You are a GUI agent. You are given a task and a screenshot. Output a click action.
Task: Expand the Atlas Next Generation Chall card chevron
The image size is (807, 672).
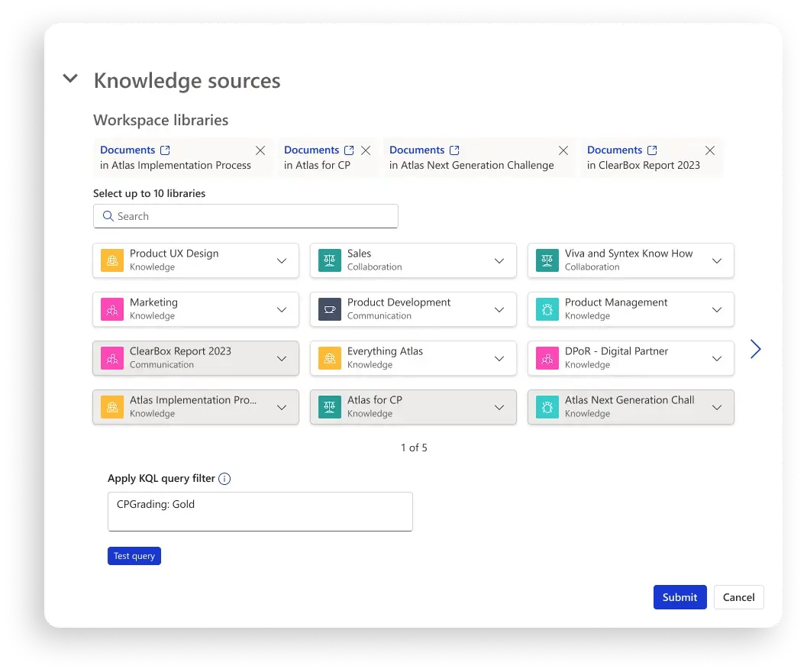tap(717, 408)
